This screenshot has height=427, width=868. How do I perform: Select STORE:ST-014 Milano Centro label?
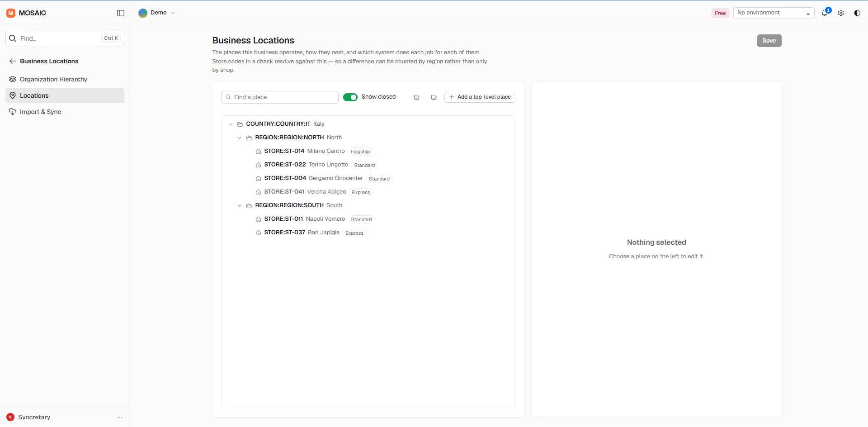[304, 151]
